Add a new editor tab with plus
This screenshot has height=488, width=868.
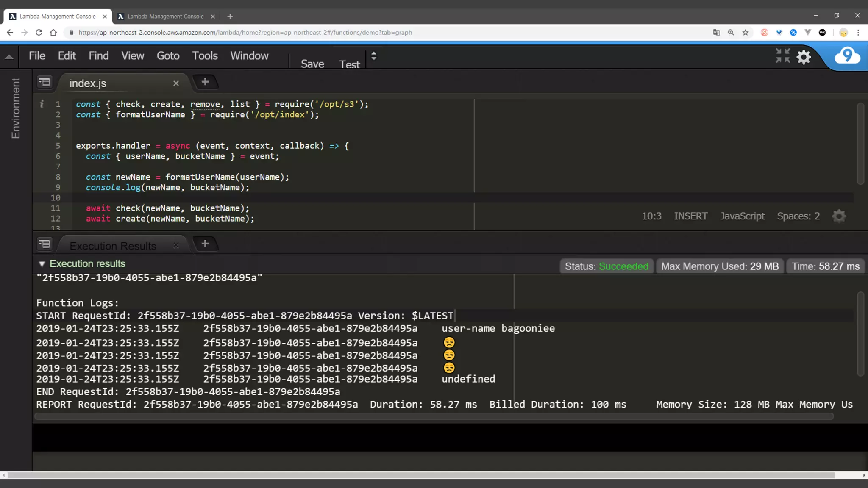pos(205,82)
